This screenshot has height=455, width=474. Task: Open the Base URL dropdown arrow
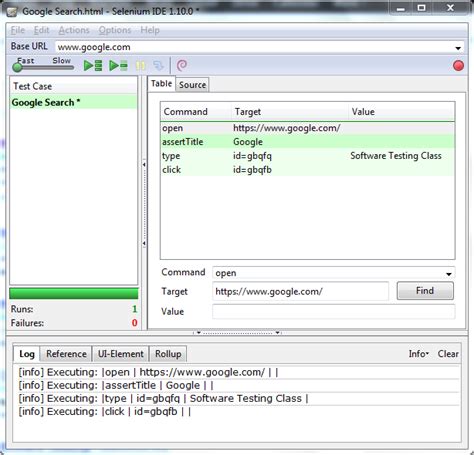458,48
